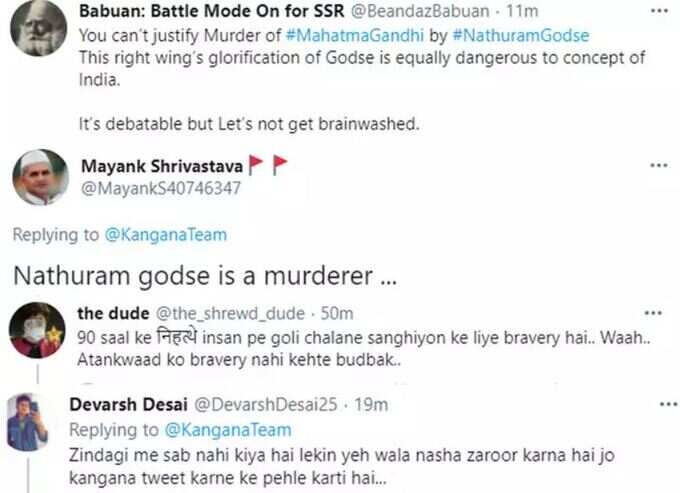
Task: Click the 50m timestamp on the dude's tweet
Action: (337, 313)
